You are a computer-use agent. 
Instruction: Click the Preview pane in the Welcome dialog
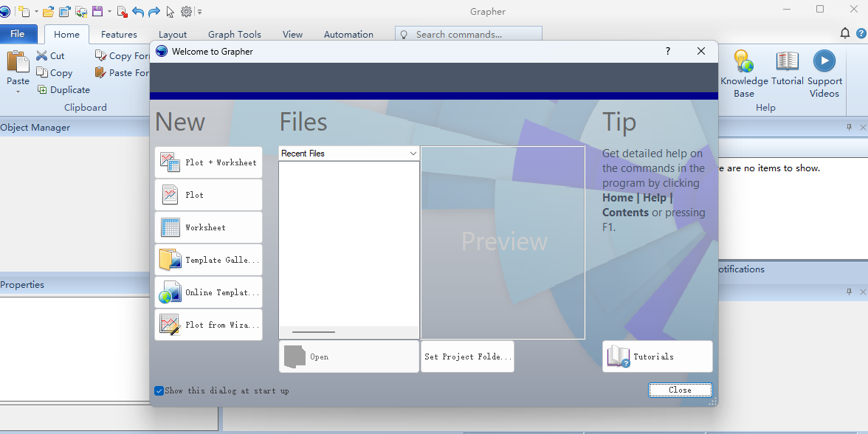(x=503, y=242)
